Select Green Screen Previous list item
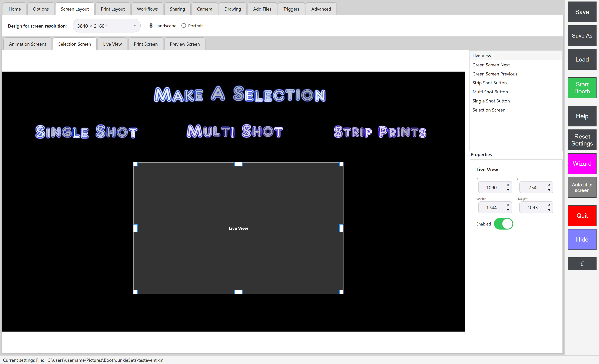Viewport: 599px width, 364px height. click(x=515, y=74)
